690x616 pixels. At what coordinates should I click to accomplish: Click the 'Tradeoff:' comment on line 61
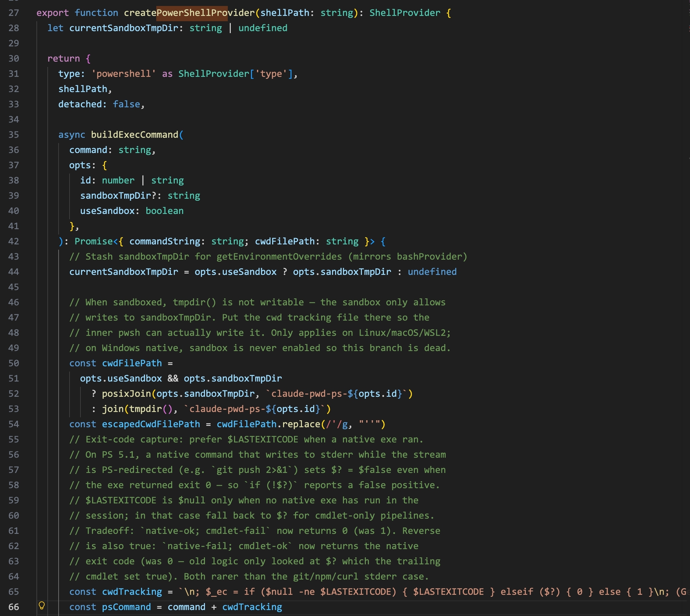coord(255,531)
